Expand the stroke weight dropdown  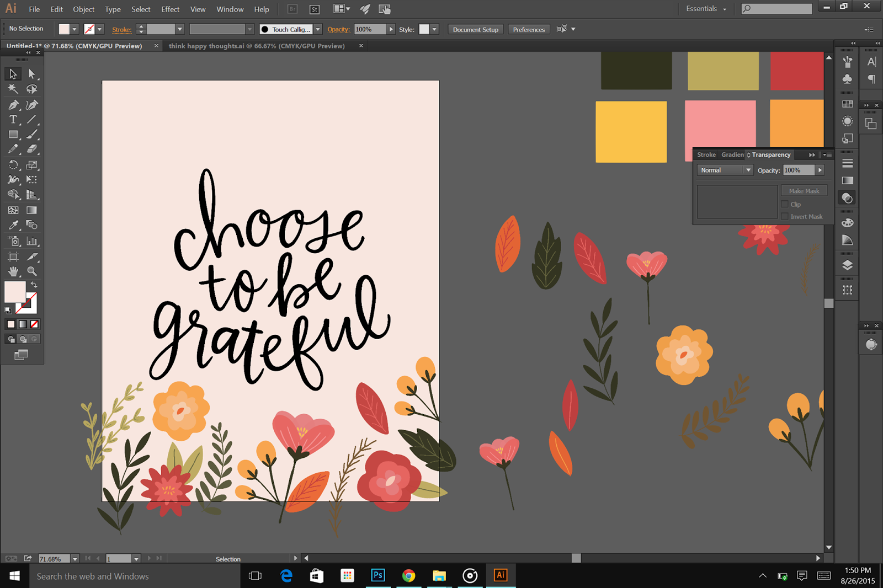coord(180,29)
